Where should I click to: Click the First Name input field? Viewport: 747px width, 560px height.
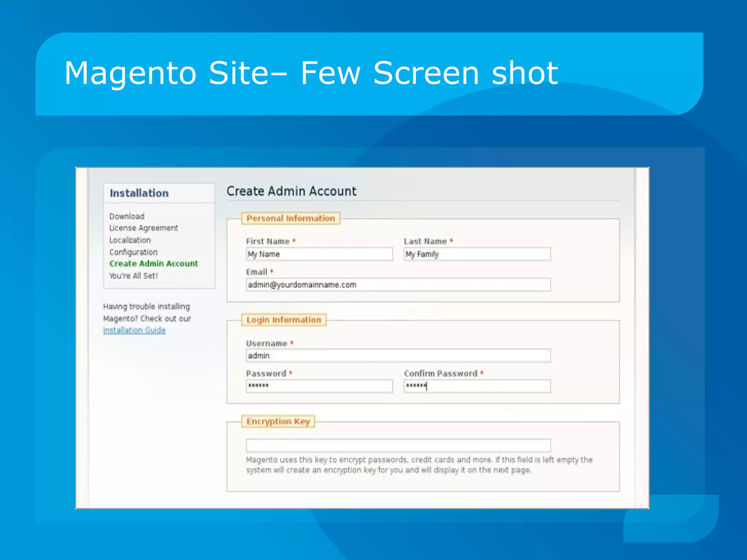pyautogui.click(x=319, y=254)
